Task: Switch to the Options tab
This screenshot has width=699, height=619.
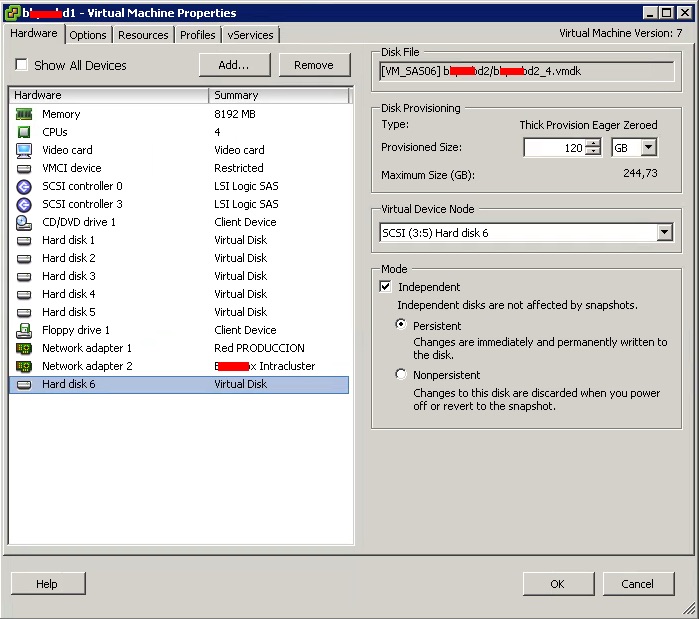Action: (x=88, y=35)
